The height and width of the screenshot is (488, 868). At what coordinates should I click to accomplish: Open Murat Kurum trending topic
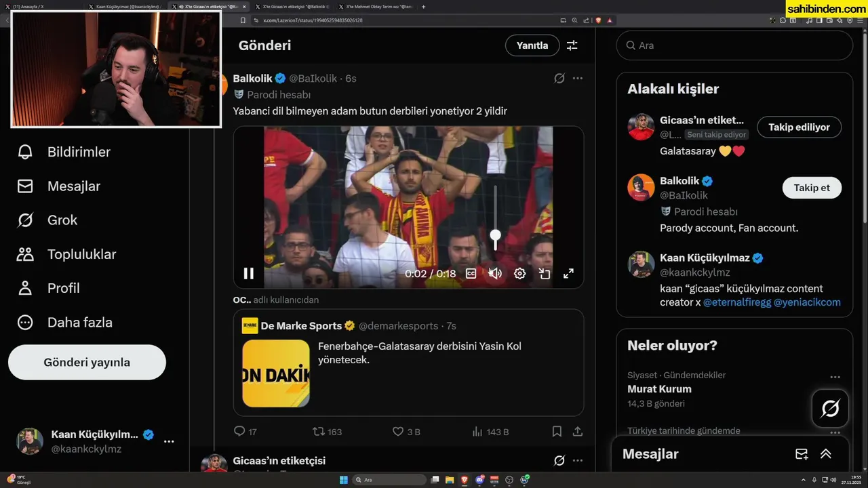tap(659, 389)
